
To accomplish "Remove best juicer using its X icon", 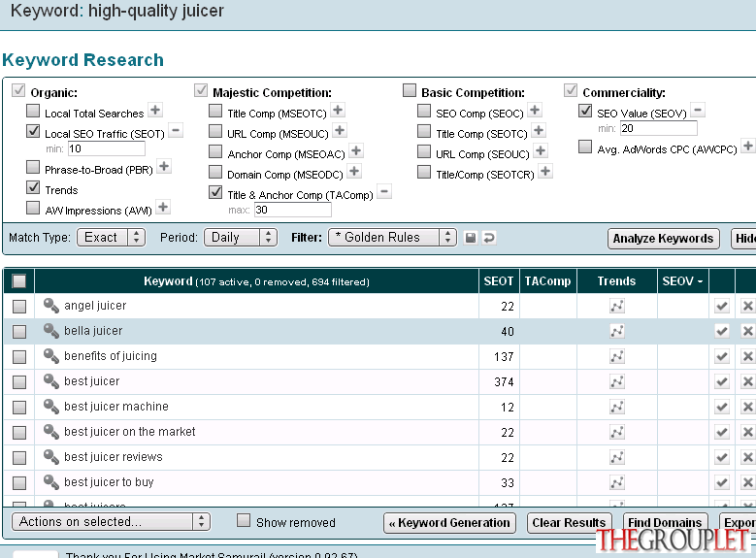I will coord(748,382).
